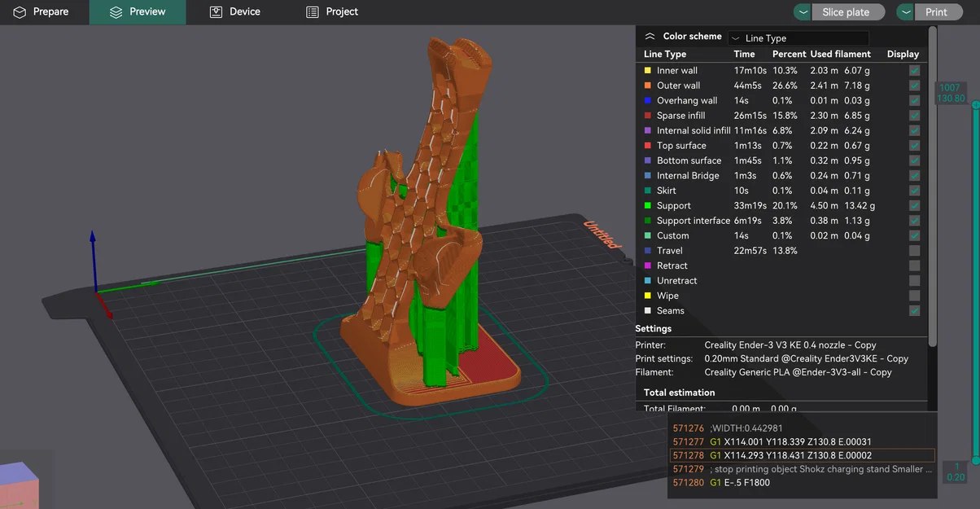Click the Print button
The height and width of the screenshot is (509, 980).
pos(936,12)
